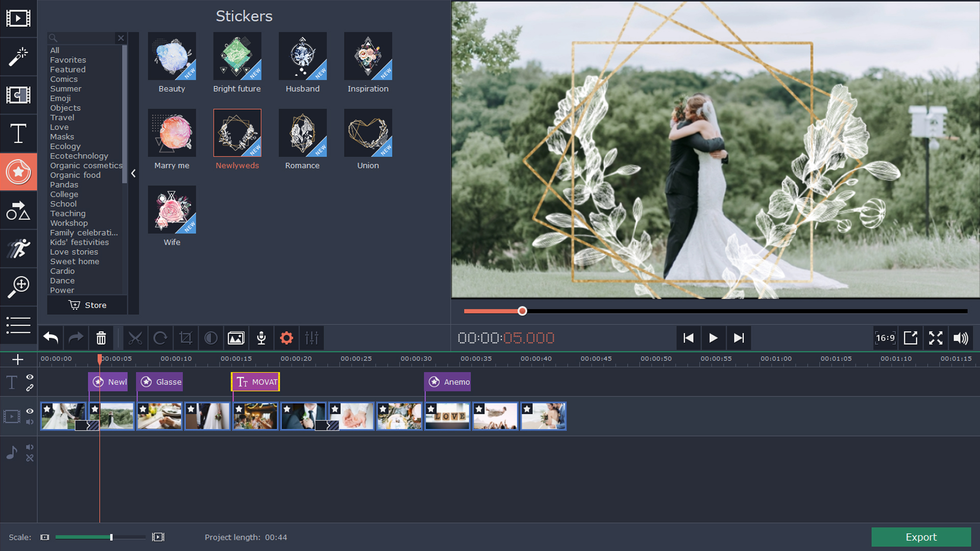
Task: Click the Export button
Action: click(x=921, y=537)
